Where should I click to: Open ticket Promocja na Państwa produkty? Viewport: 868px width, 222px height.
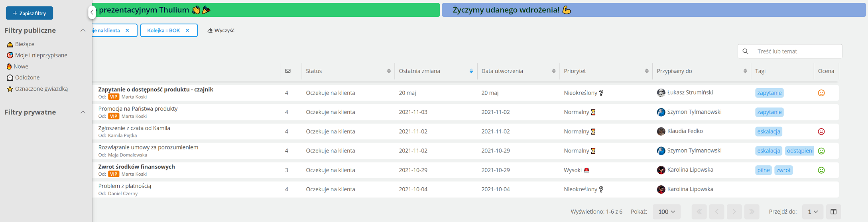pos(138,109)
